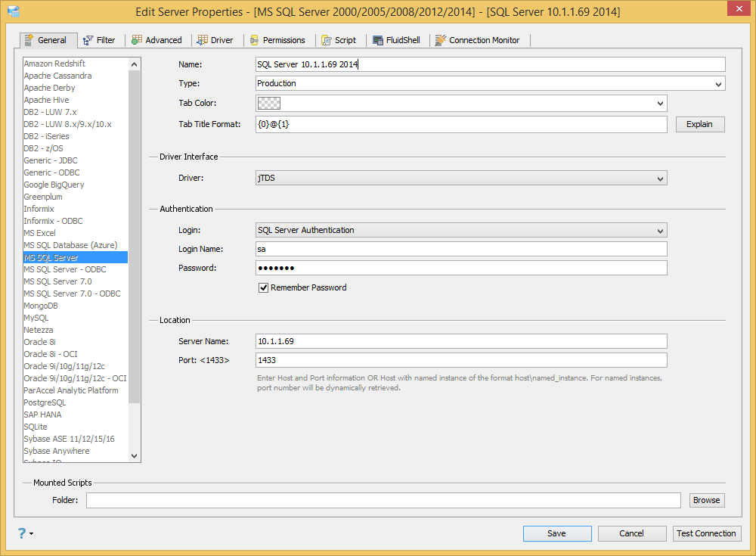Screen dimensions: 756x556
Task: Open the Permissions tab
Action: point(279,40)
